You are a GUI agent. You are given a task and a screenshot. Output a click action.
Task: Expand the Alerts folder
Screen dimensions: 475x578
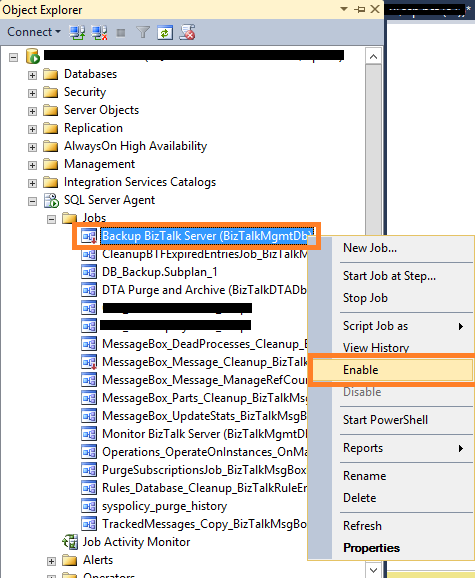click(x=52, y=561)
